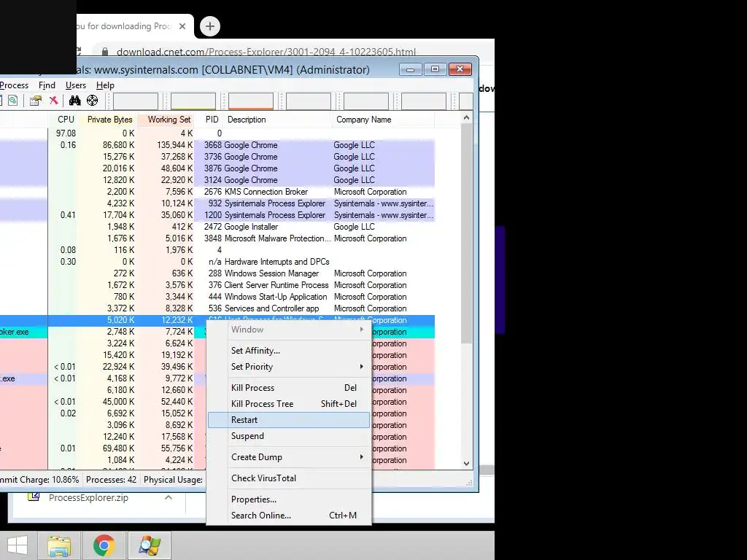Screen dimensions: 747x560
Task: Switch to Google Chrome in the taskbar
Action: coord(104,545)
